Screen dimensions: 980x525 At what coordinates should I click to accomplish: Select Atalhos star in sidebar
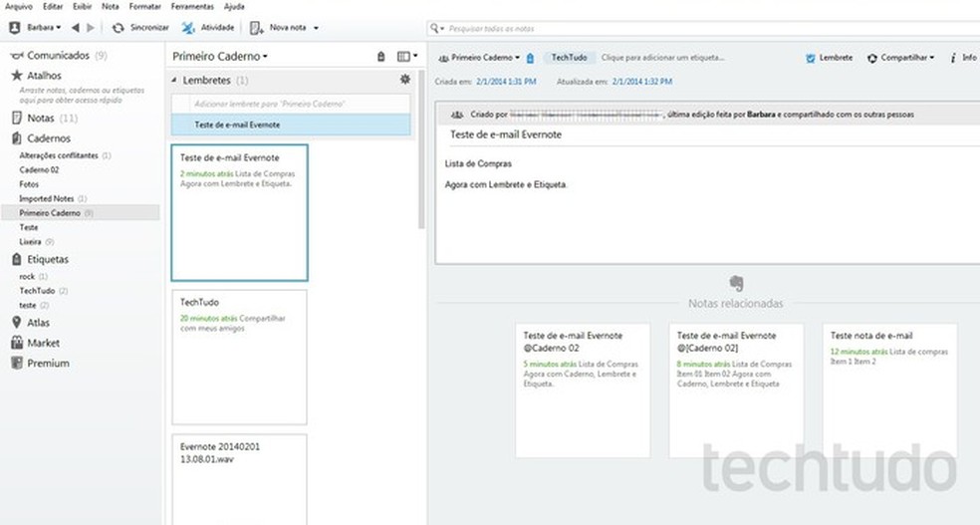coord(36,76)
